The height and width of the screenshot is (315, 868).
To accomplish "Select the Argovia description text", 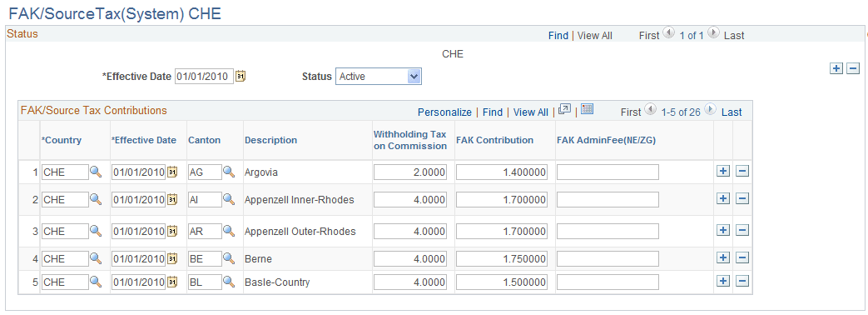I will (x=261, y=172).
